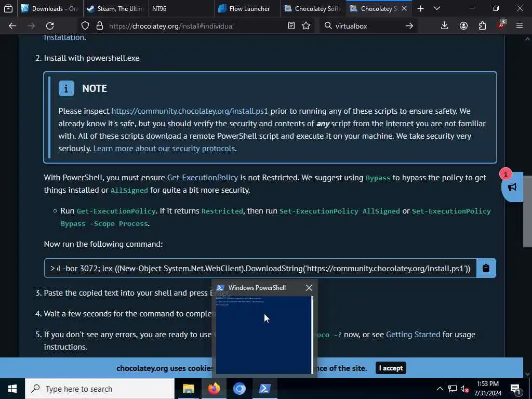Open File Explorer from taskbar
The width and height of the screenshot is (532, 399).
[188, 389]
